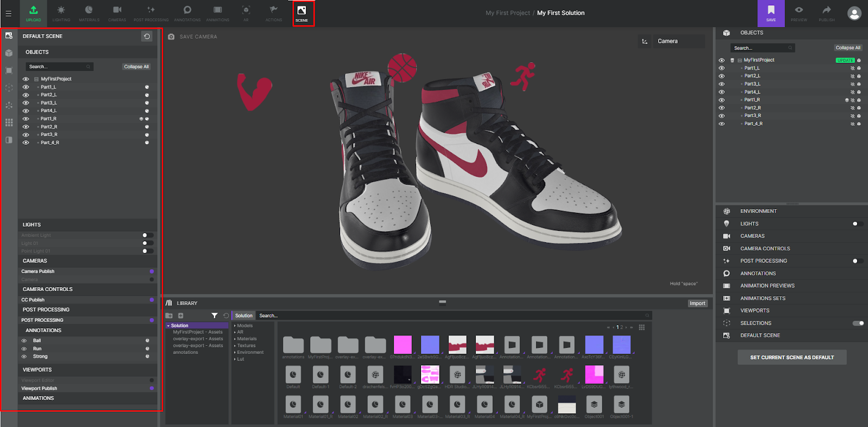
Task: Click Collapse All in left objects panel
Action: click(x=136, y=67)
